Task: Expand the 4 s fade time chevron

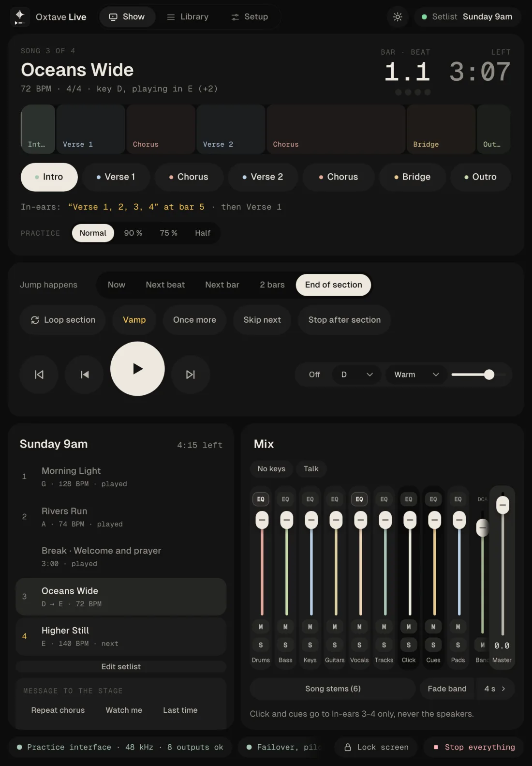Action: click(x=503, y=689)
